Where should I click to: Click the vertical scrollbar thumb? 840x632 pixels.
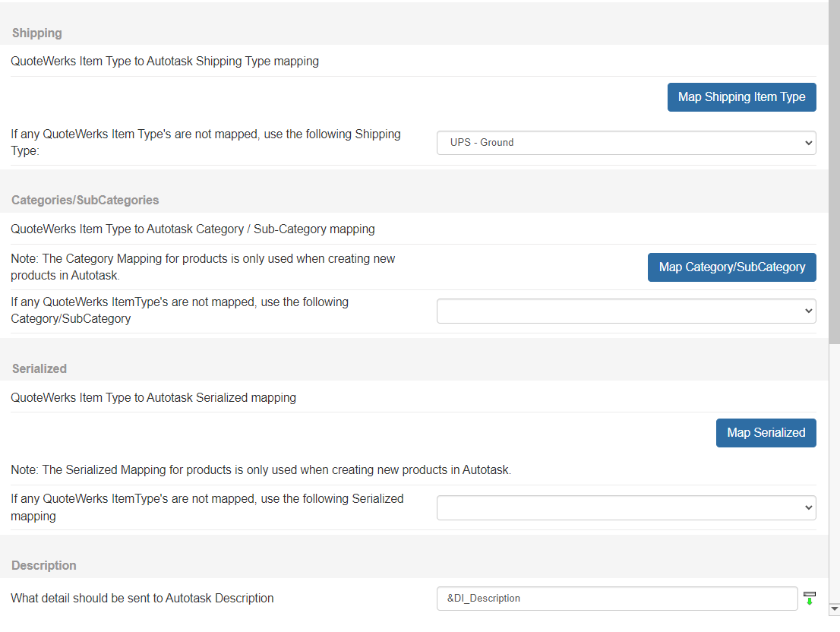pyautogui.click(x=834, y=172)
